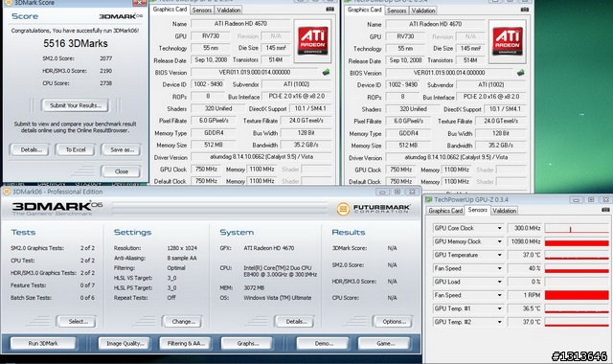
Task: Switch to Sensors tab in middle GPU-Z window
Action: (397, 11)
